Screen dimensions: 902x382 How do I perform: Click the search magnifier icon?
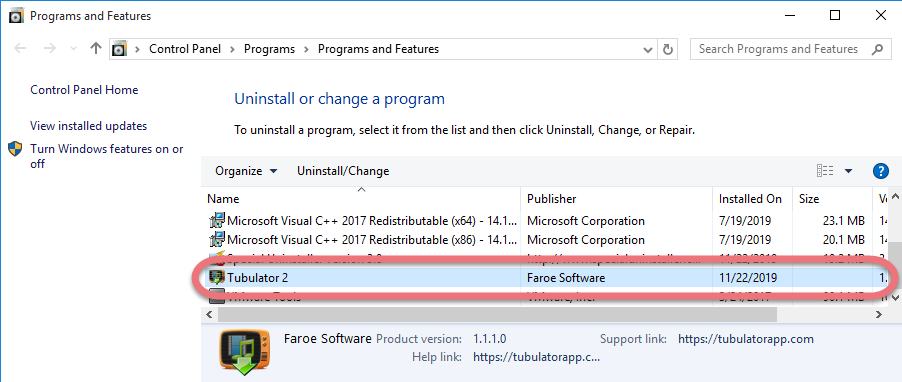tap(877, 49)
